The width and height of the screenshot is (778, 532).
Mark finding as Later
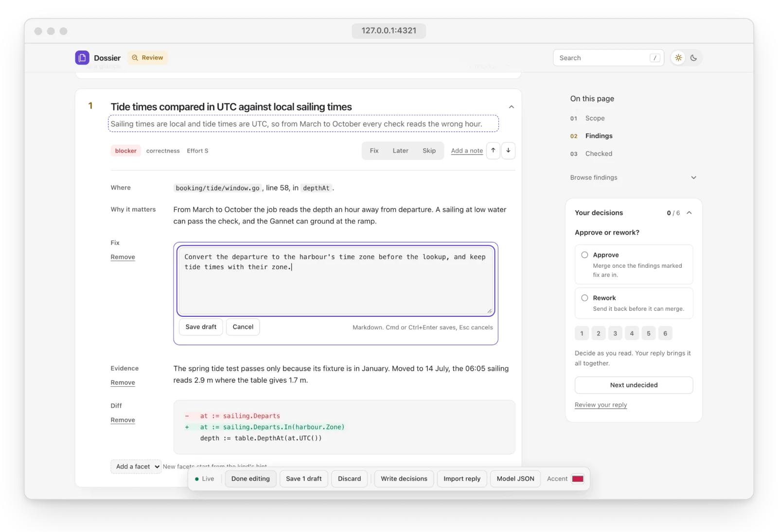(x=400, y=151)
